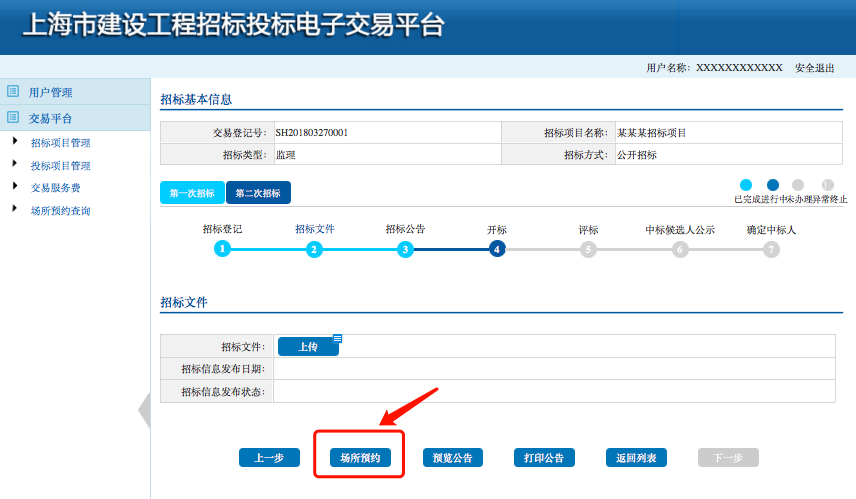Expand the 交易服务费 tree arrow
Screen dimensions: 856x499
tap(15, 186)
